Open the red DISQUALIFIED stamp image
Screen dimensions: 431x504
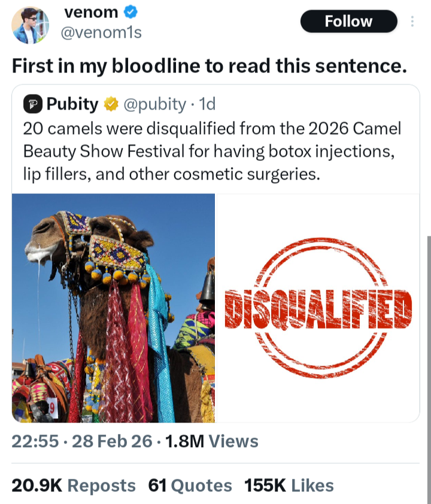[x=317, y=308]
